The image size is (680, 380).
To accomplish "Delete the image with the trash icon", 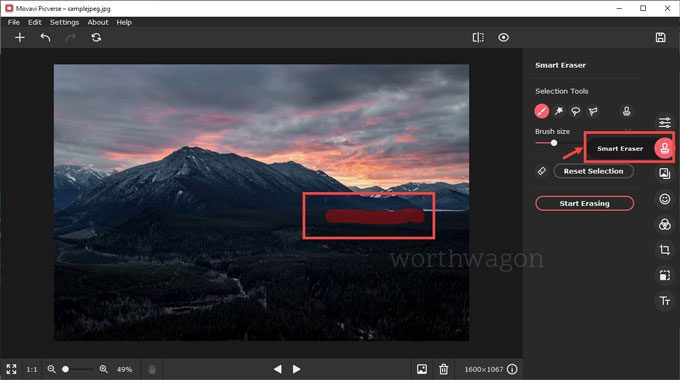I will 444,369.
